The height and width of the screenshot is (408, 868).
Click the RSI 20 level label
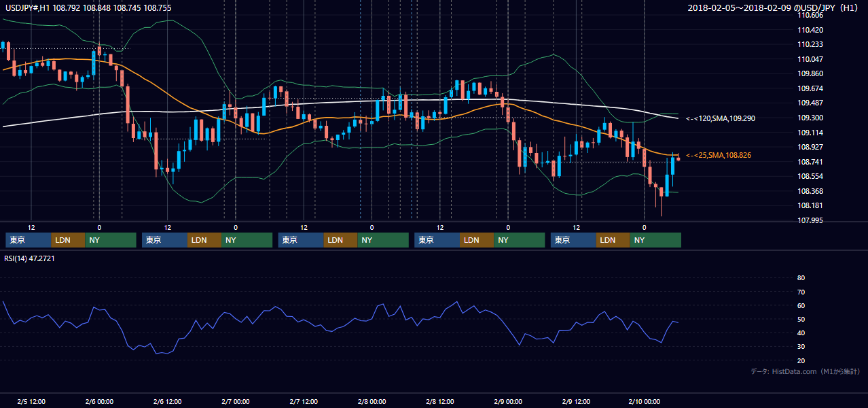[801, 360]
